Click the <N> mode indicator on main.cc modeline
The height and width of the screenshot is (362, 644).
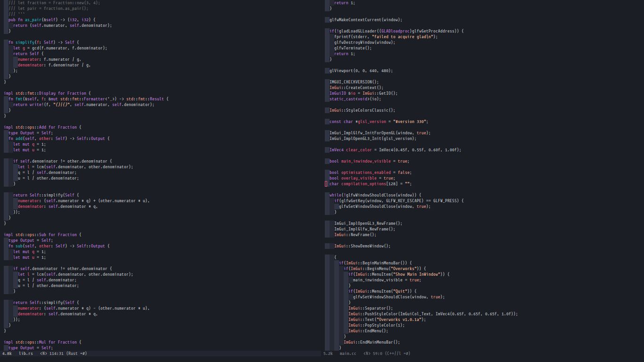[x=366, y=354]
